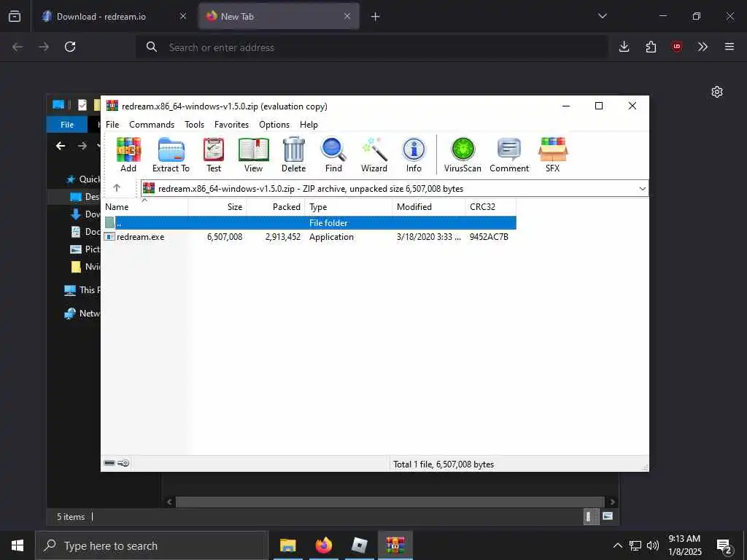The image size is (747, 560).
Task: Click the Add archive toolbar icon
Action: (x=128, y=155)
